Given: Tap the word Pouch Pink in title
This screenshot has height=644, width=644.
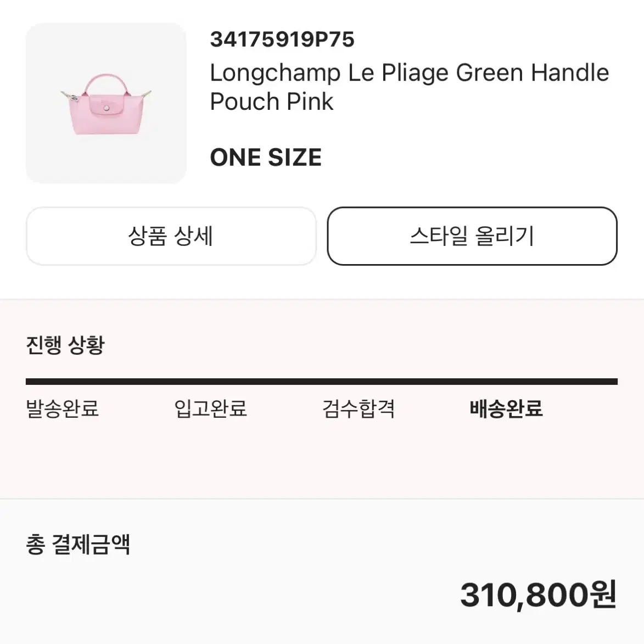Looking at the screenshot, I should (x=271, y=102).
